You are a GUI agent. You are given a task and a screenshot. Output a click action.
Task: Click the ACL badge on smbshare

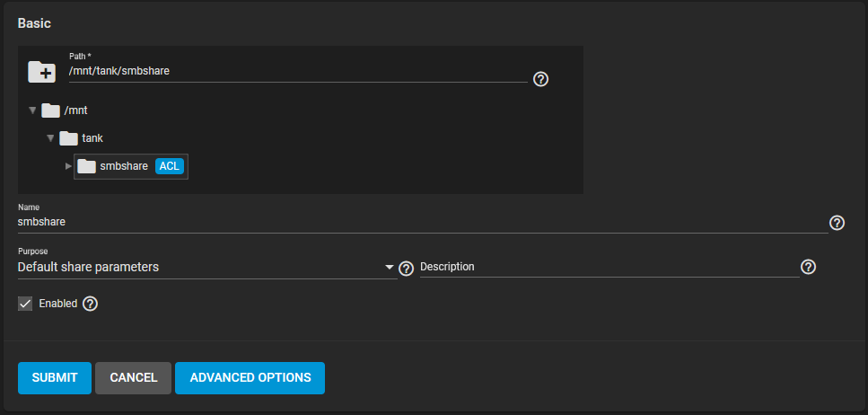pyautogui.click(x=170, y=166)
